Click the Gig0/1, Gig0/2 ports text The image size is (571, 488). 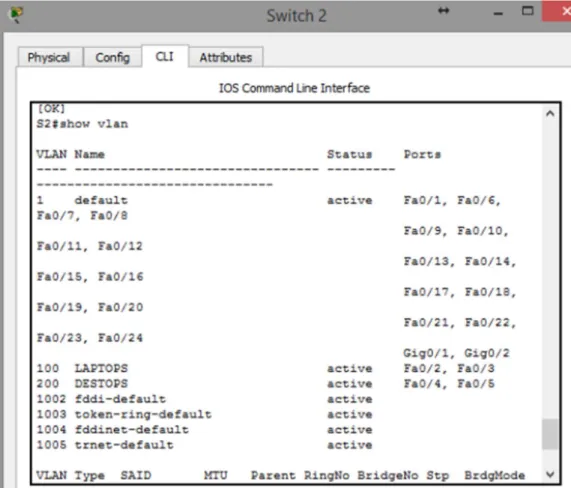point(456,353)
